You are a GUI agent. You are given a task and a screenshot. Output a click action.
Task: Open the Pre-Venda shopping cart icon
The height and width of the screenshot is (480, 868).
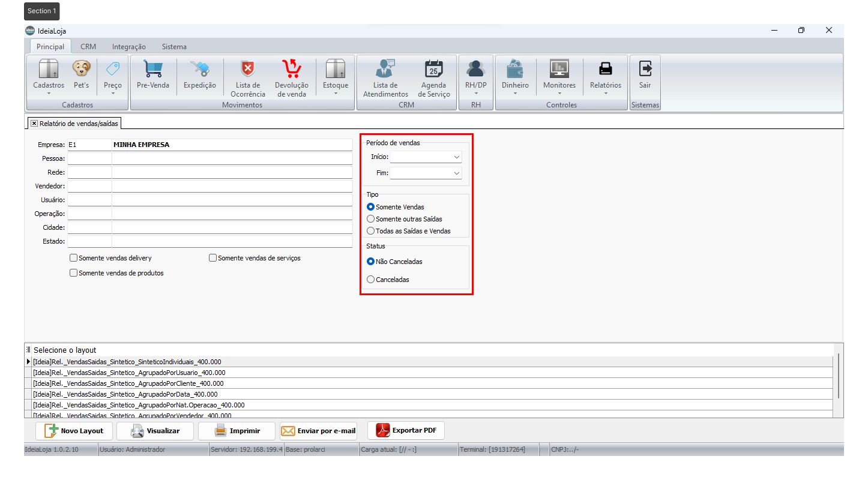point(152,70)
